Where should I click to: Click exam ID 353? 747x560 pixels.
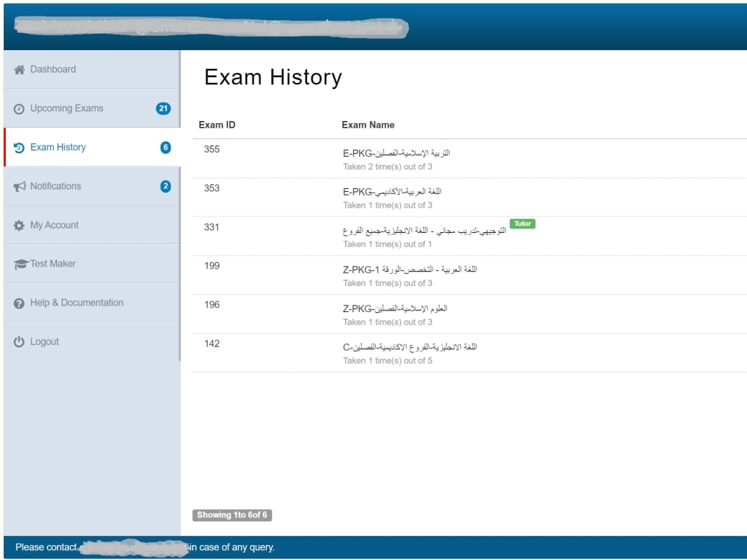point(211,188)
